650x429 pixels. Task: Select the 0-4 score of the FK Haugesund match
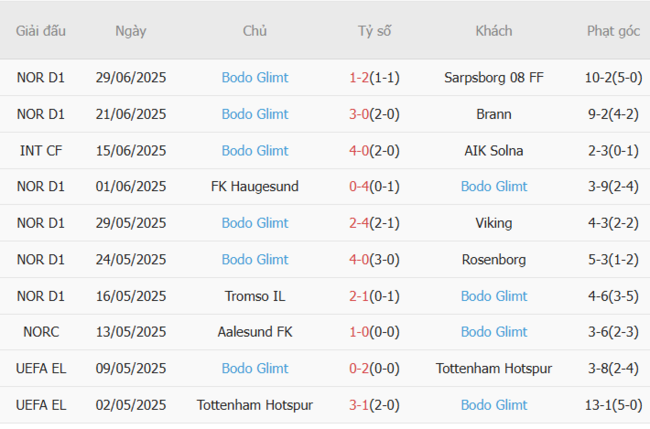[359, 186]
